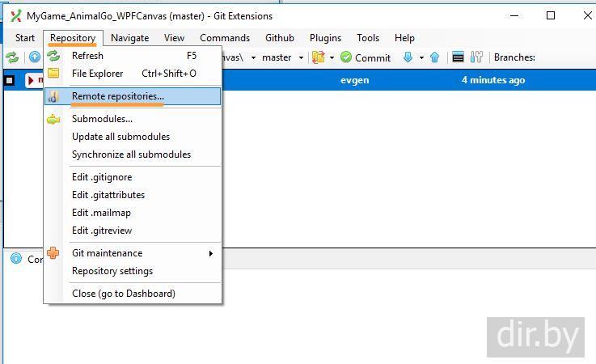Open the Commands menu
The image size is (596, 364).
click(x=225, y=38)
